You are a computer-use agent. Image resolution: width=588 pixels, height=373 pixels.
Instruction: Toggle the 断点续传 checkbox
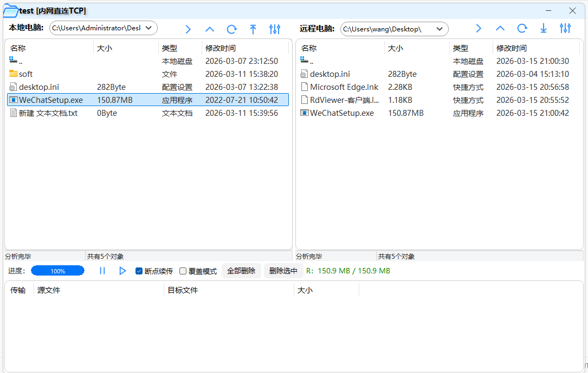[x=139, y=271]
